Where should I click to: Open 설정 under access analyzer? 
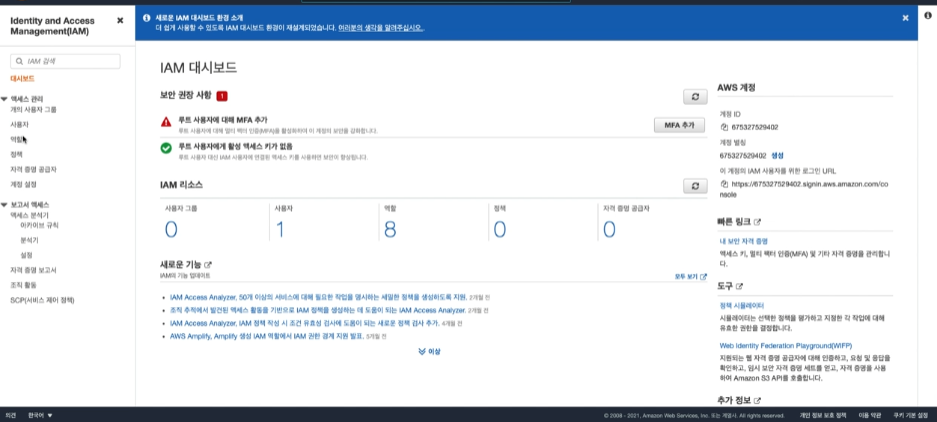pyautogui.click(x=26, y=255)
